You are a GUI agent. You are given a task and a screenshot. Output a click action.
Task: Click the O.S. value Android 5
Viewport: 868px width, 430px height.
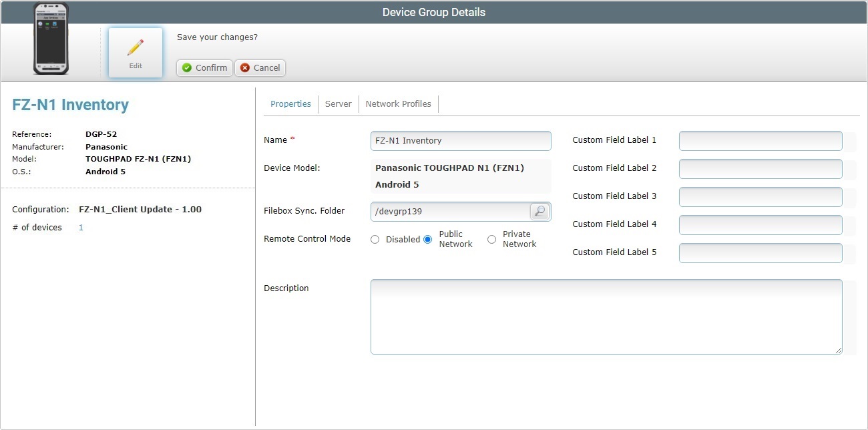(105, 172)
